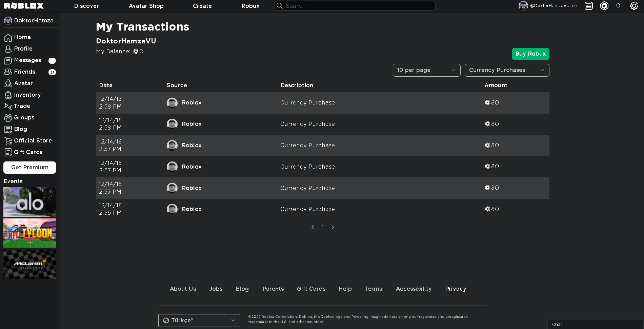
Task: Click the Trade icon in the sidebar
Action: click(8, 106)
